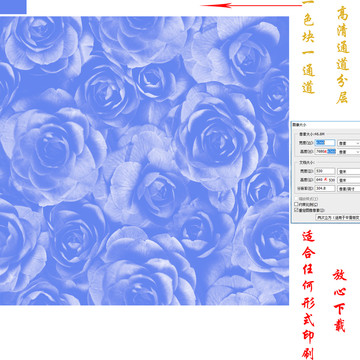This screenshot has width=360, height=360.
Task: Open the pixel height unit dropdown
Action: coord(349,152)
